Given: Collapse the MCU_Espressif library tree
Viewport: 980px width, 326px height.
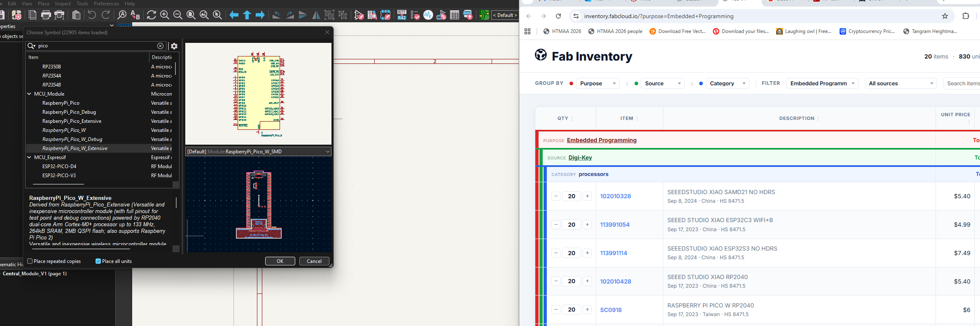Looking at the screenshot, I should (x=29, y=157).
